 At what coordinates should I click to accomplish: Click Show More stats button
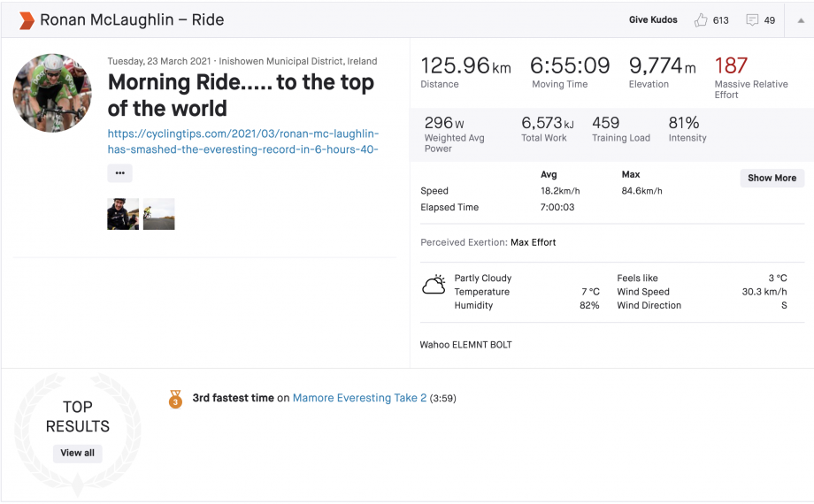pyautogui.click(x=772, y=178)
